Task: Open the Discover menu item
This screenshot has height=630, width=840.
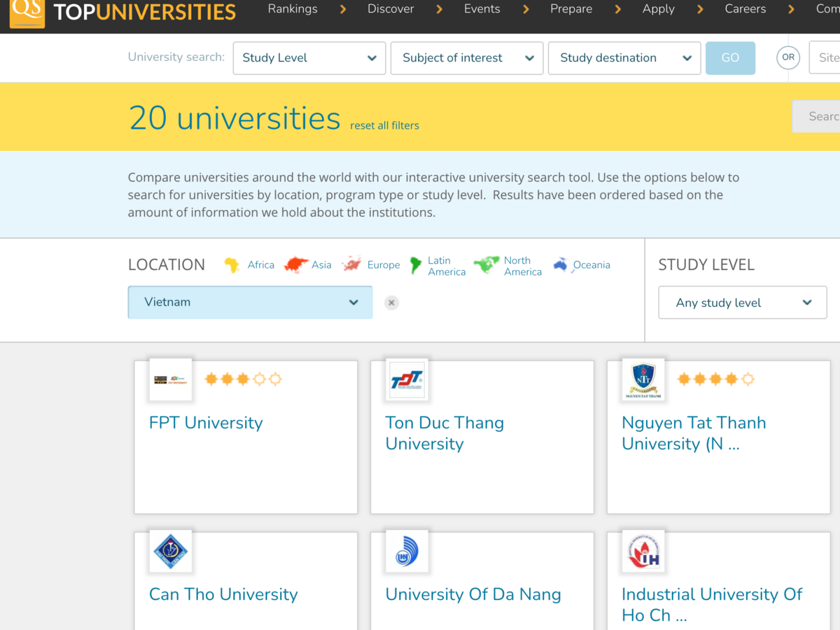Action: [x=391, y=9]
